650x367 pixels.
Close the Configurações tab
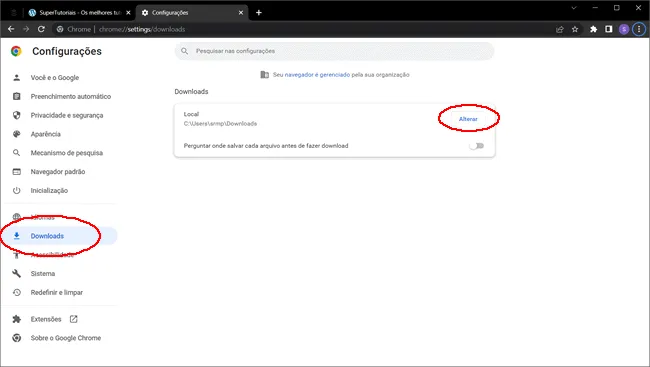point(241,12)
